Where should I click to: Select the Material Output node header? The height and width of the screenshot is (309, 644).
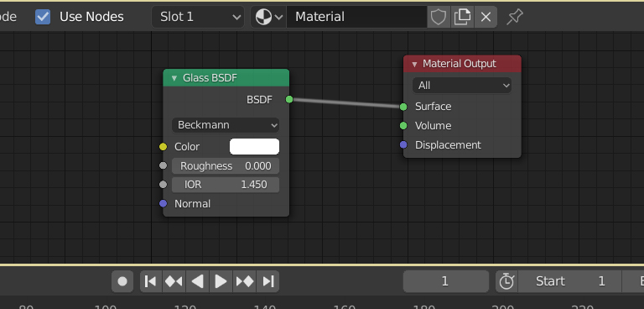coord(462,64)
